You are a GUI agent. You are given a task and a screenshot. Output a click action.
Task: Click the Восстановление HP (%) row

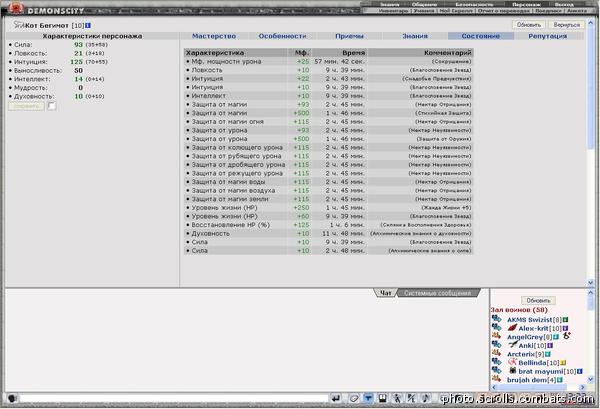tap(328, 225)
